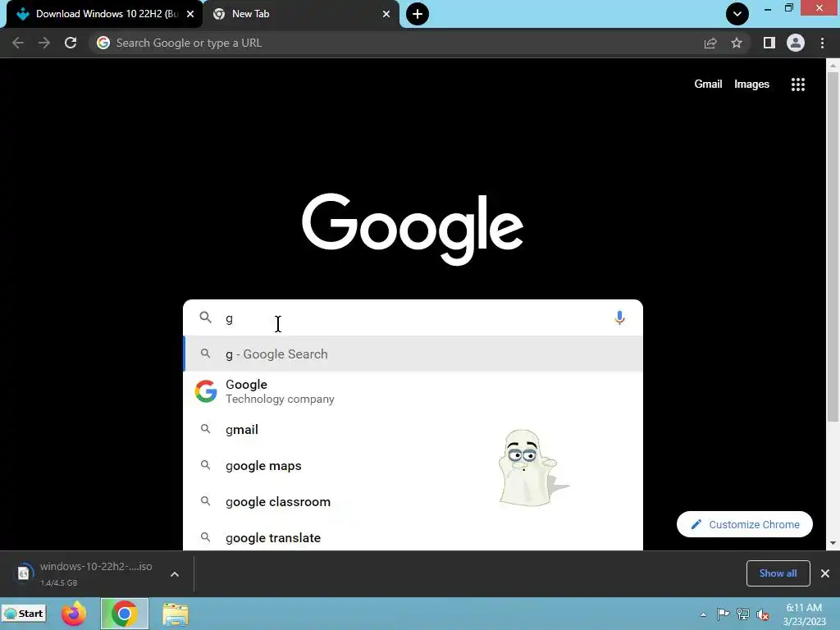Select 'g - Google Search' suggestion
The height and width of the screenshot is (630, 840).
pos(413,354)
